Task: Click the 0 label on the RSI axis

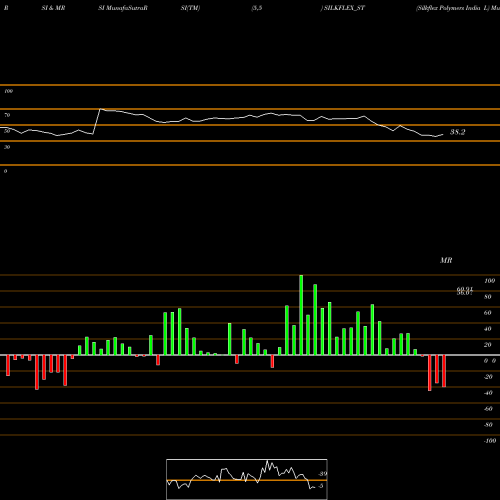Action: pyautogui.click(x=6, y=171)
